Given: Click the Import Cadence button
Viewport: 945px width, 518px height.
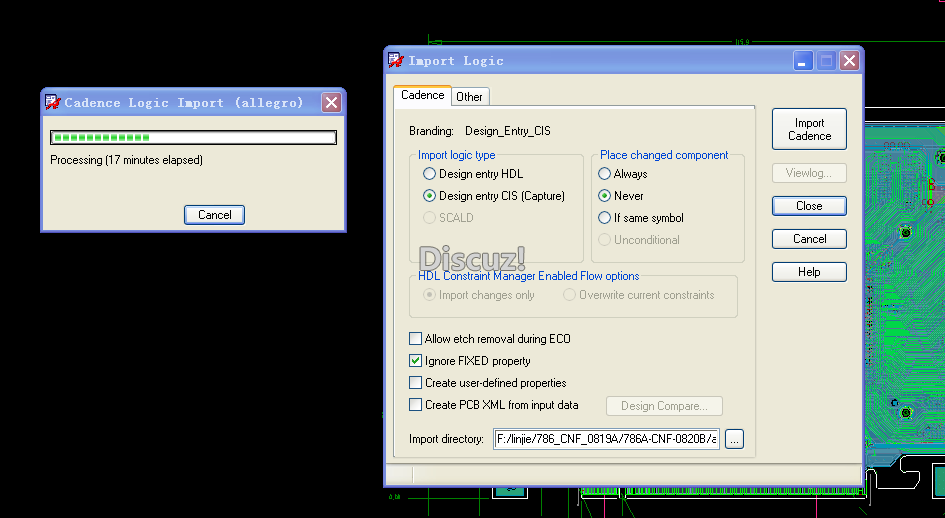Looking at the screenshot, I should [x=809, y=129].
